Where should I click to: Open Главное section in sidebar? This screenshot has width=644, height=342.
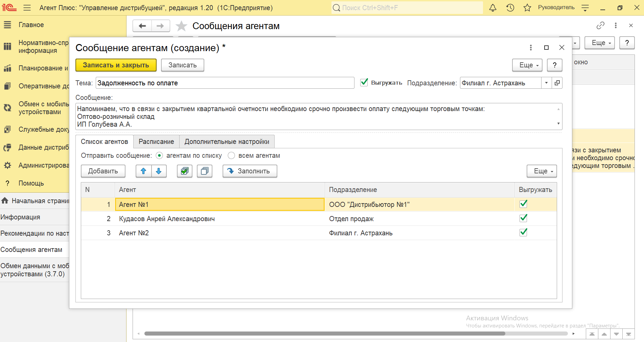pos(31,25)
